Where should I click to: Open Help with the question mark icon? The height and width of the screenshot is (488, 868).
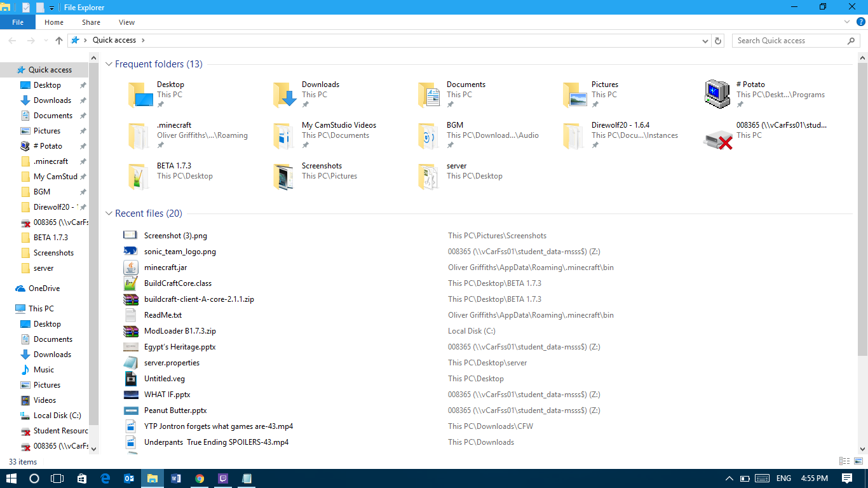click(860, 22)
